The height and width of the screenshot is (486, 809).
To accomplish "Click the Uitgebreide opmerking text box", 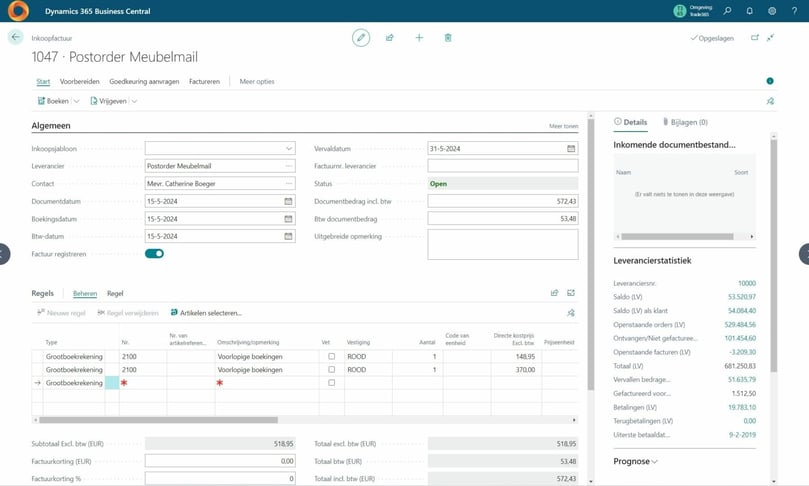I will (503, 245).
